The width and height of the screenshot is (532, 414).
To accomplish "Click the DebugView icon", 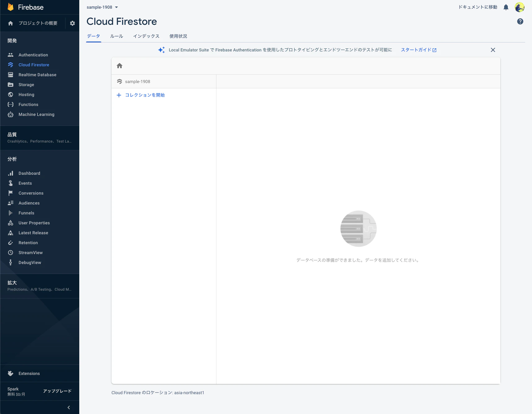I will point(11,262).
